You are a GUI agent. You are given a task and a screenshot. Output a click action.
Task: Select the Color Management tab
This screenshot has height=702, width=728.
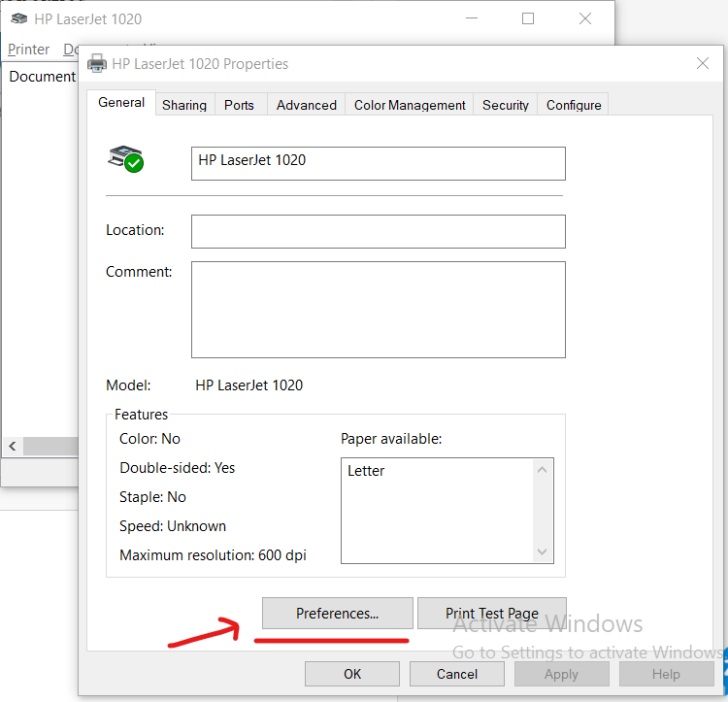[x=410, y=105]
